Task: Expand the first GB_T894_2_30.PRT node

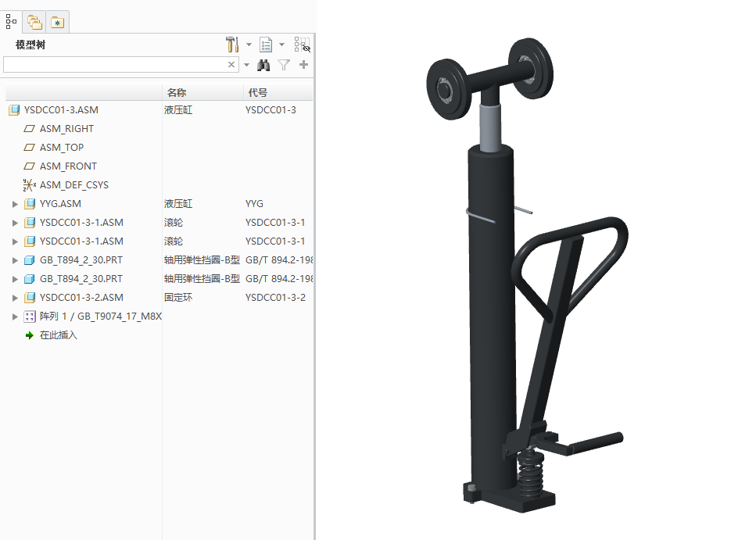Action: coord(15,260)
